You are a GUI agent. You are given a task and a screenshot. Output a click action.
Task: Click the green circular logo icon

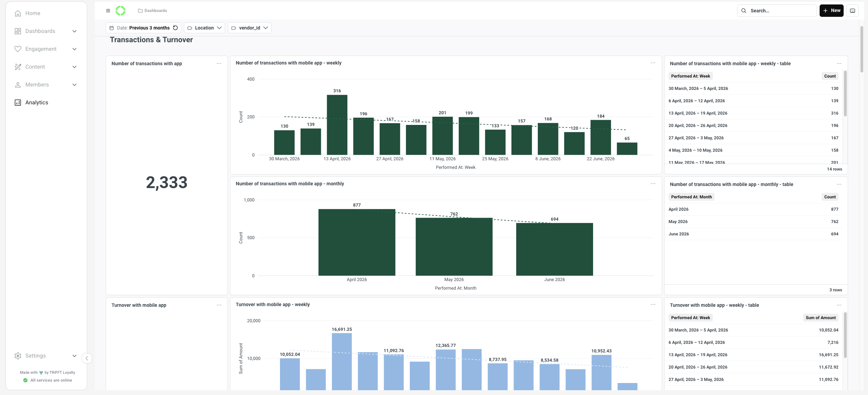pyautogui.click(x=120, y=11)
